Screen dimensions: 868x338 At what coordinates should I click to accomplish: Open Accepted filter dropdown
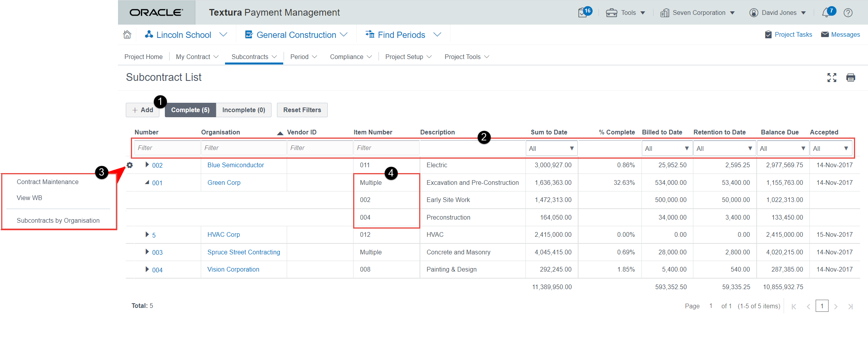click(831, 148)
